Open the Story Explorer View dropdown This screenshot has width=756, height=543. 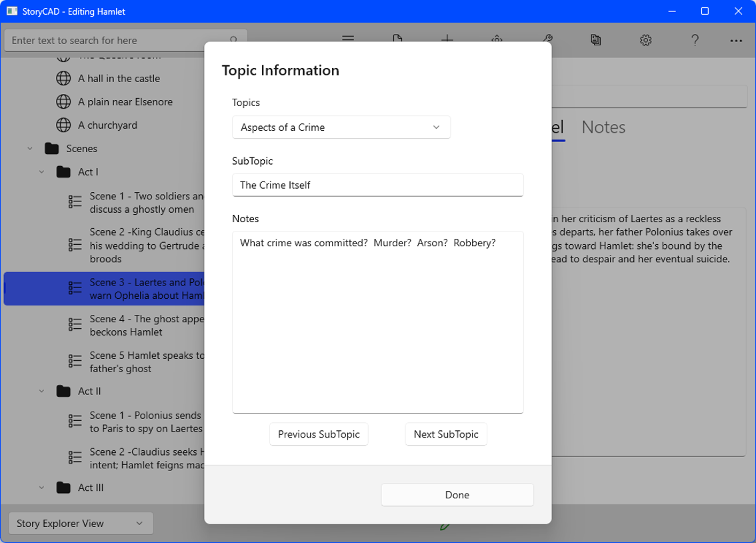pyautogui.click(x=81, y=523)
